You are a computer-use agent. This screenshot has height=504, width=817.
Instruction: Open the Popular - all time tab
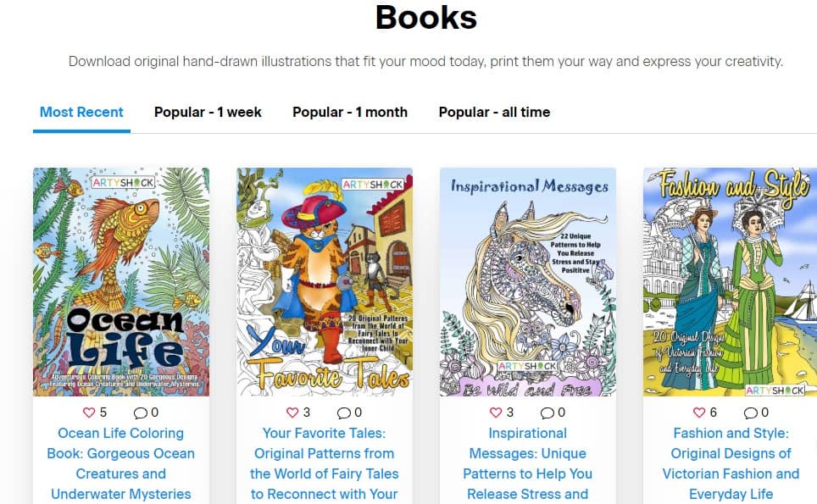(x=494, y=112)
